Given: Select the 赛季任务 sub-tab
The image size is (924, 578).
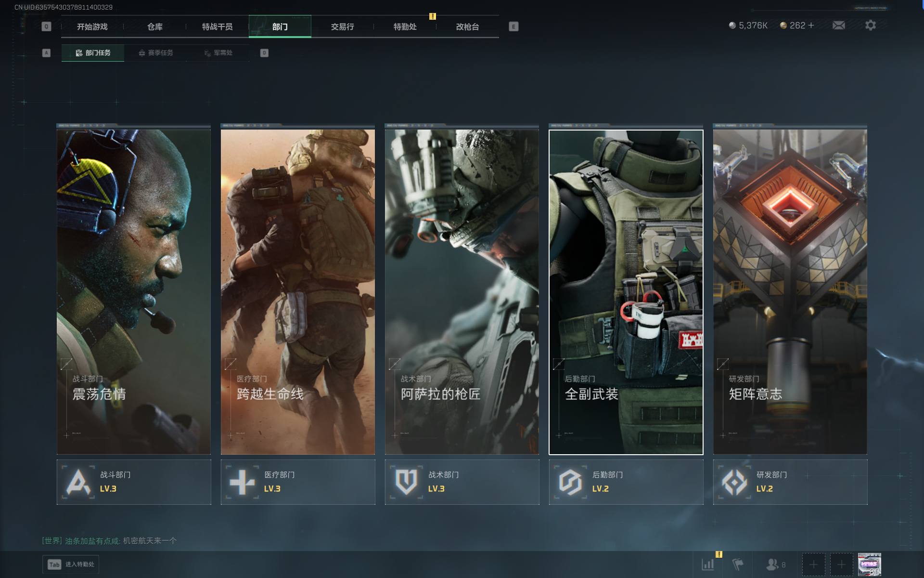Looking at the screenshot, I should 155,53.
